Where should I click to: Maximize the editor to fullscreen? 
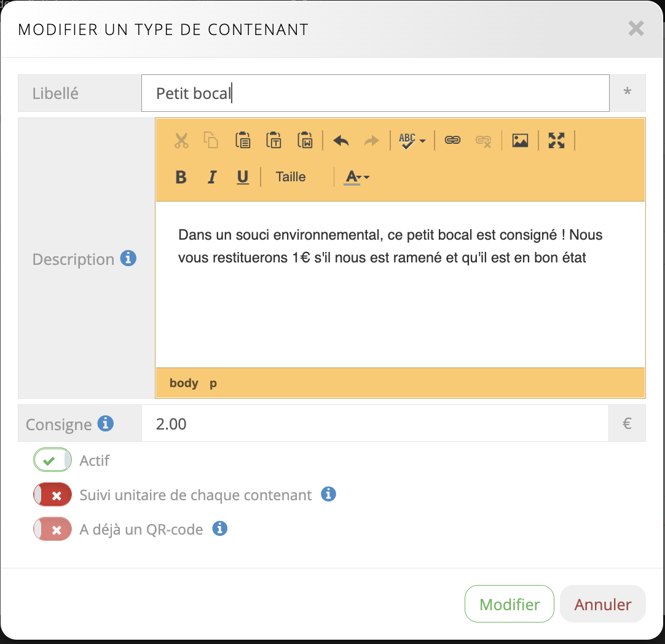pos(556,140)
